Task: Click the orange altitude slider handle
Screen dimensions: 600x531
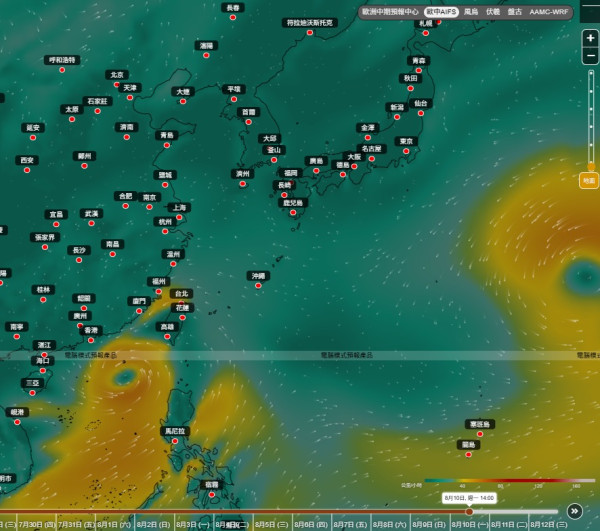Action: point(591,167)
